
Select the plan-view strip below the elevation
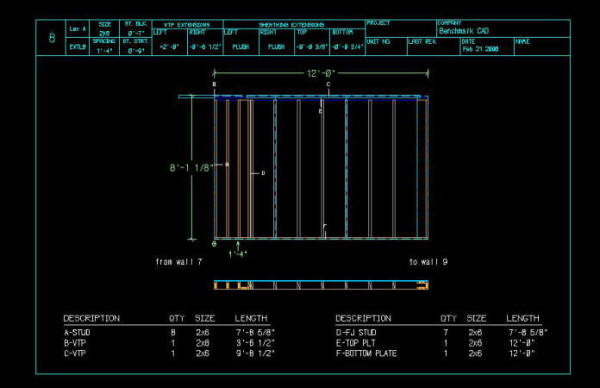(321, 285)
